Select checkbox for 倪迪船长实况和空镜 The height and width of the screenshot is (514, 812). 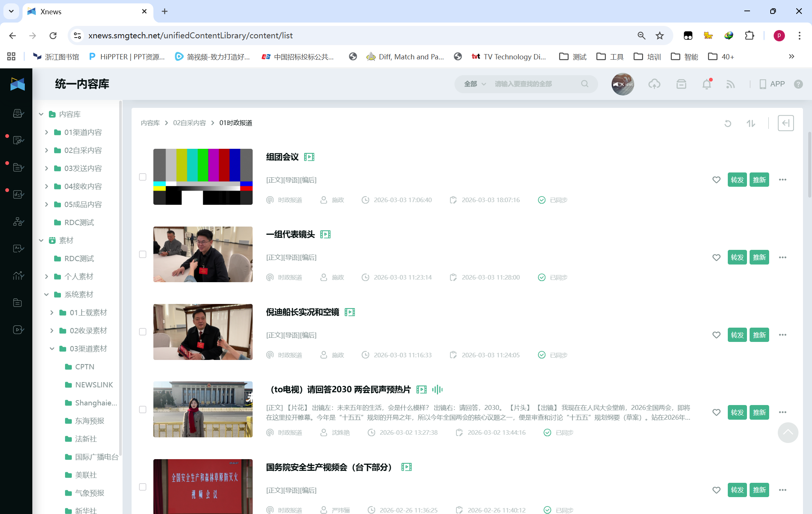pyautogui.click(x=143, y=332)
